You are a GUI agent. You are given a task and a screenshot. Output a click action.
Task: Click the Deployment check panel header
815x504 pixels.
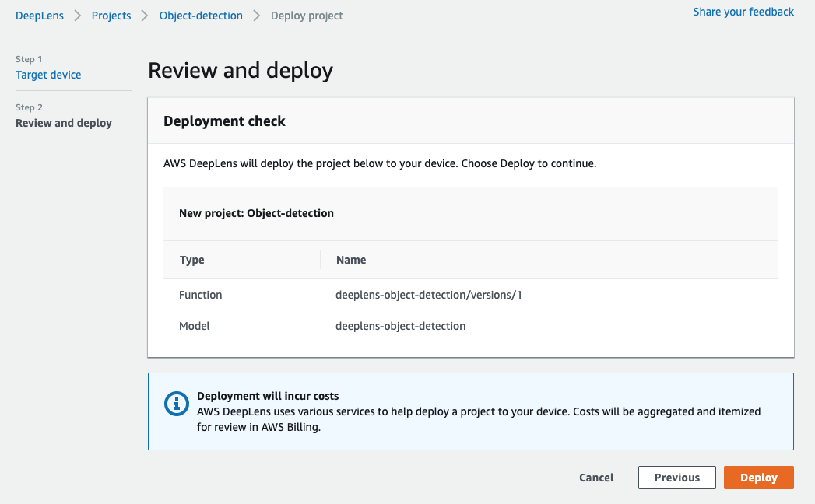click(x=471, y=121)
